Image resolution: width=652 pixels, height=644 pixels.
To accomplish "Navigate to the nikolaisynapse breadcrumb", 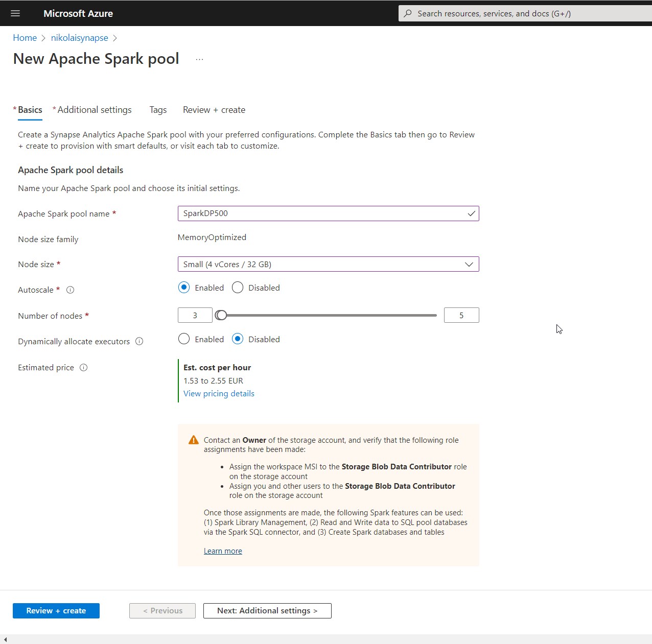I will (x=79, y=37).
